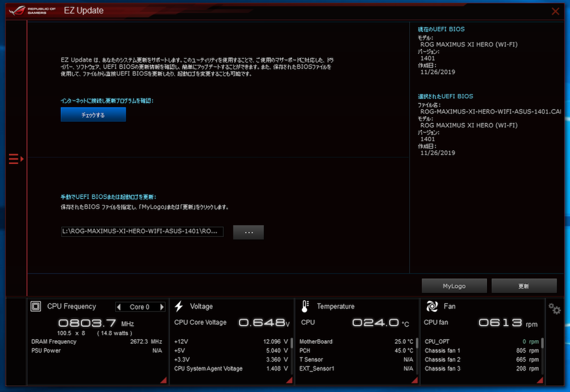Click the 選択されたUEFI BIOS heading
Screen dimensions: 570x392
pyautogui.click(x=445, y=96)
